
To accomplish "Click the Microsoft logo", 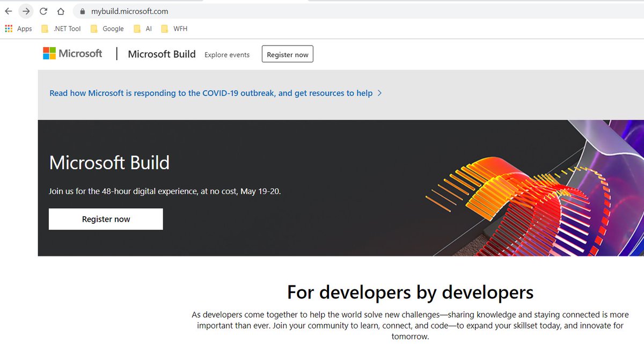I will pos(72,53).
